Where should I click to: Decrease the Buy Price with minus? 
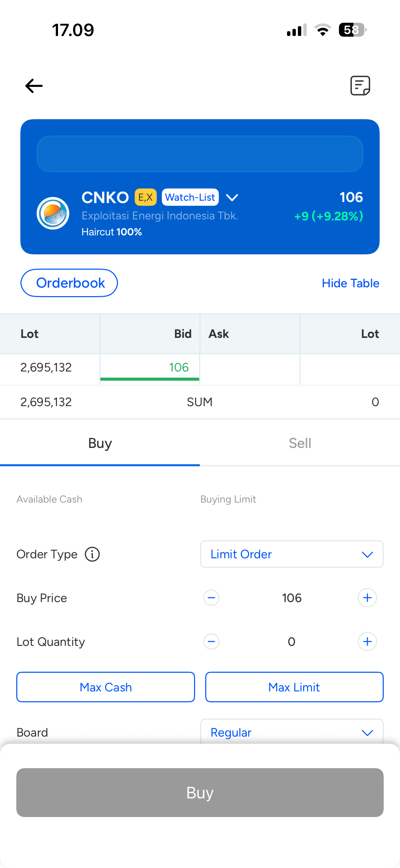211,598
